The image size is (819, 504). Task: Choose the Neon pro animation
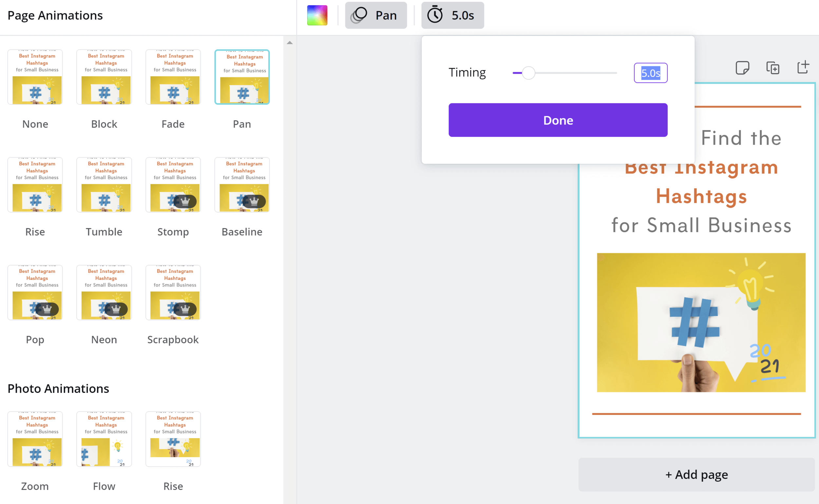pos(104,292)
